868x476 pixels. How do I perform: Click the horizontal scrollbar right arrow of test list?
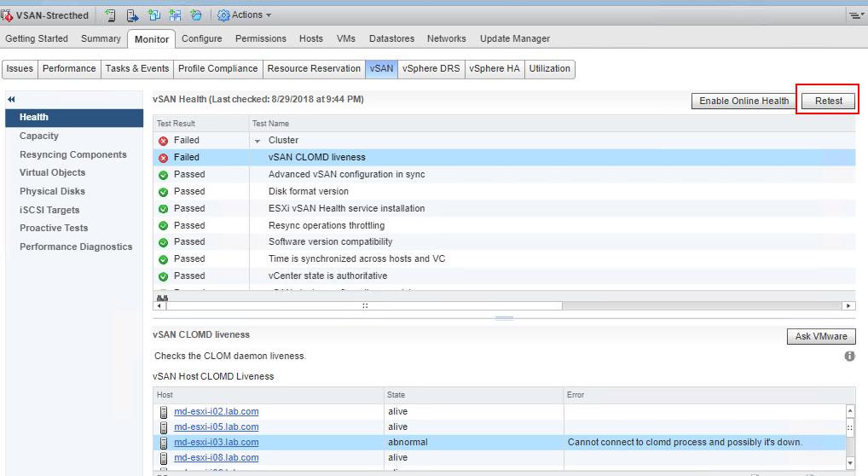click(848, 306)
